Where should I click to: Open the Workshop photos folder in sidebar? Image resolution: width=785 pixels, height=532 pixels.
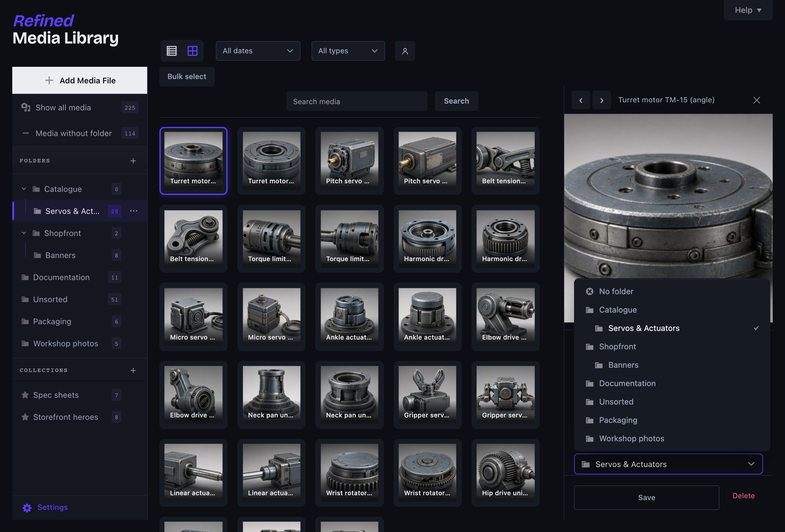tap(80, 344)
